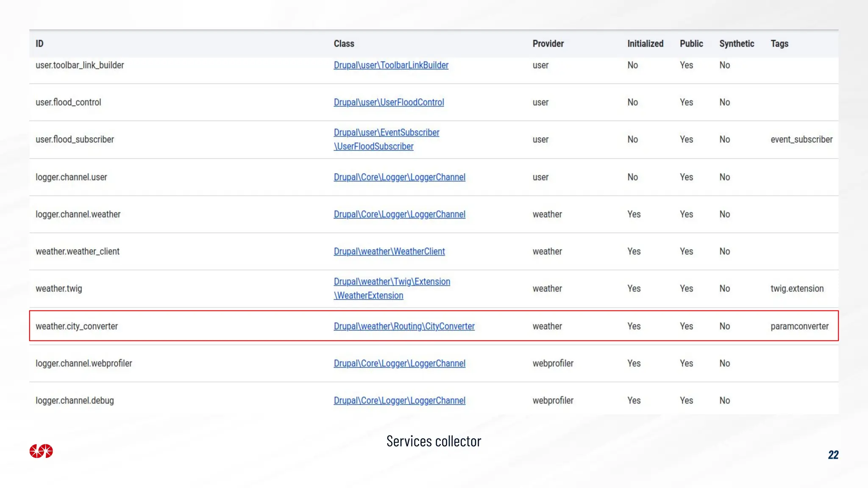Click the paramconverter tag text
This screenshot has width=868, height=488.
pos(799,327)
